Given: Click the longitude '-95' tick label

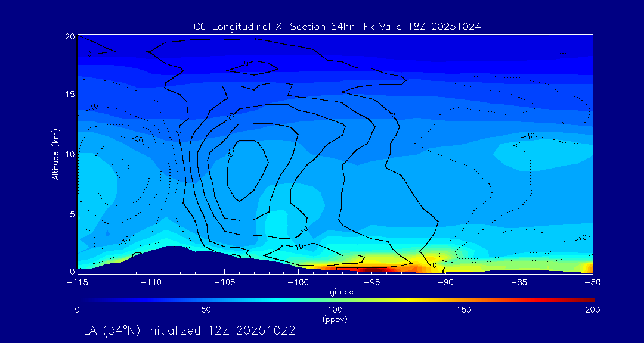Looking at the screenshot, I should click(x=371, y=282).
